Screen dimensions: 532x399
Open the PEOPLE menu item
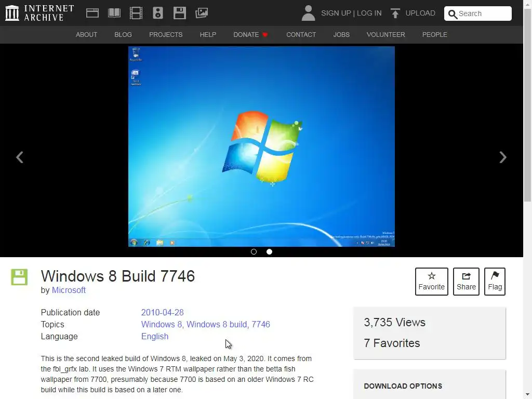click(435, 35)
